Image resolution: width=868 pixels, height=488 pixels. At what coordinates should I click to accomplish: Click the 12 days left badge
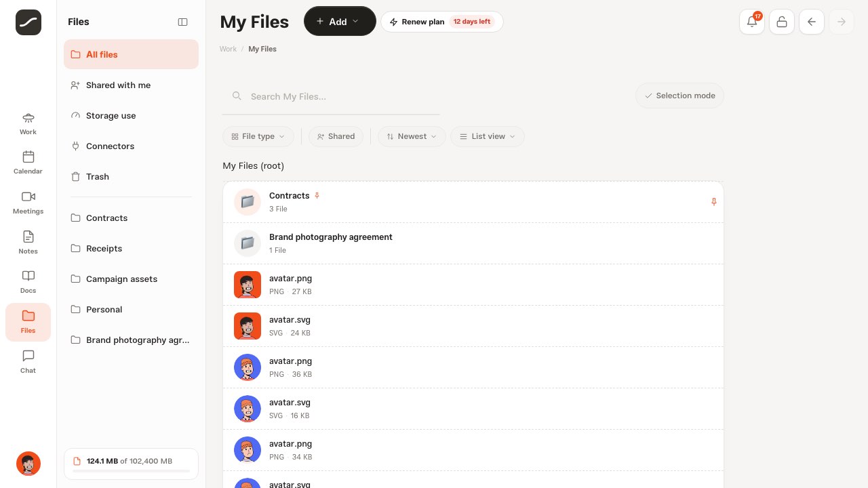tap(472, 22)
